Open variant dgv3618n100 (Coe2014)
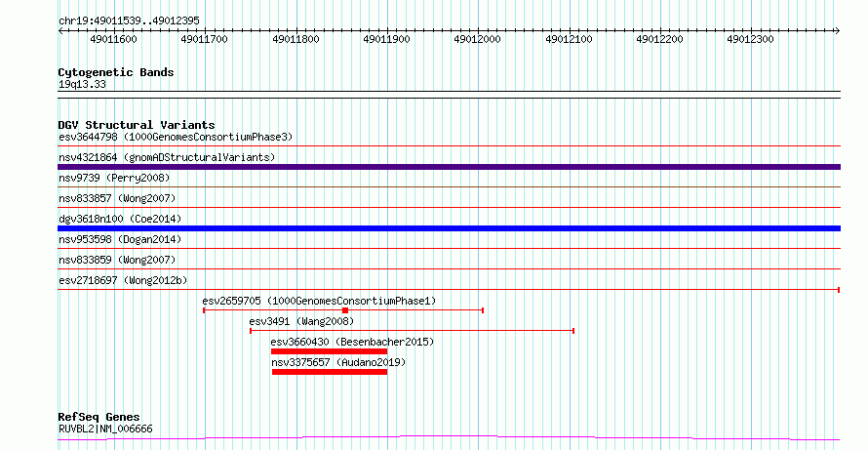The image size is (868, 450). pos(120,219)
